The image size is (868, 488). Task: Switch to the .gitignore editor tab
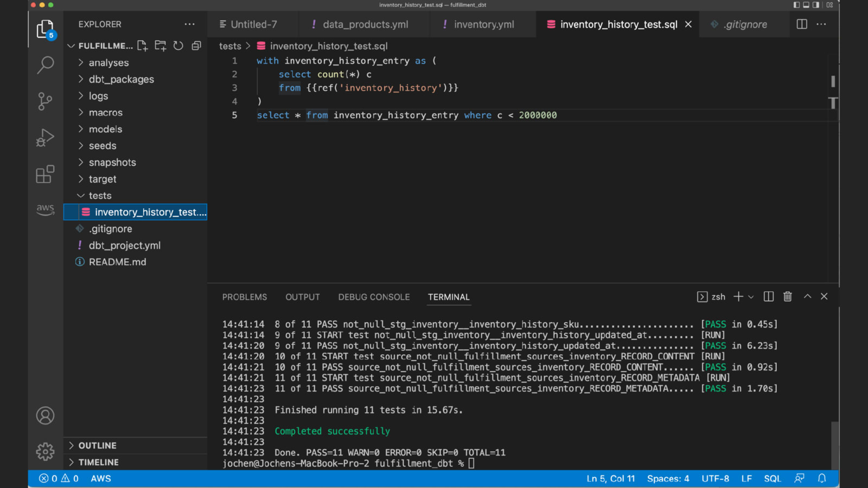(744, 24)
